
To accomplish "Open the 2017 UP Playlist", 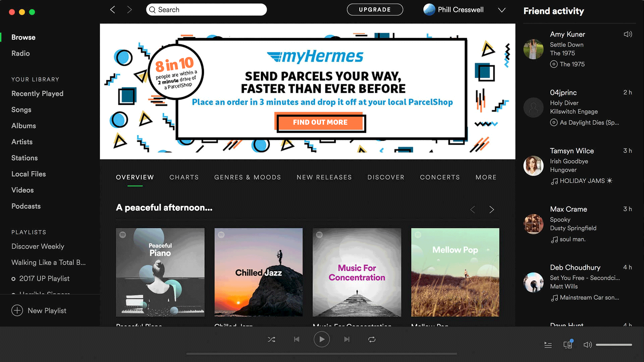I will (44, 279).
